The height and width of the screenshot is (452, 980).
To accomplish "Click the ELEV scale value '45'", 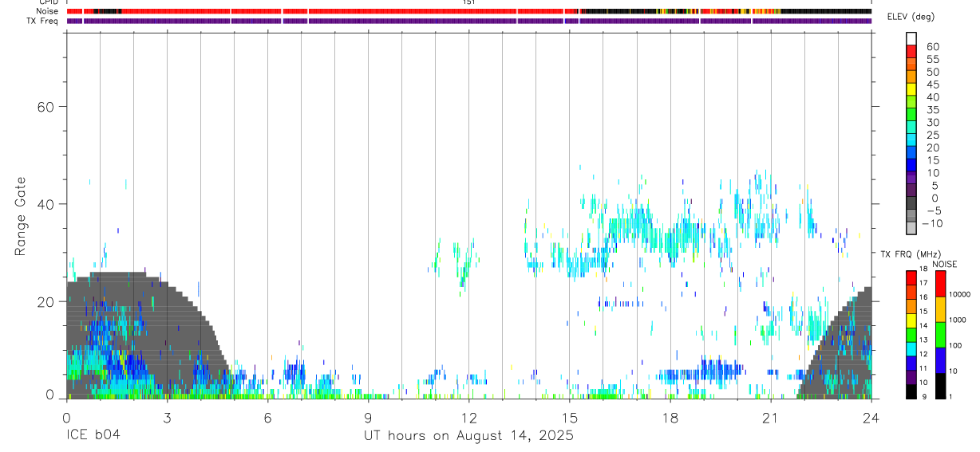I will point(932,85).
